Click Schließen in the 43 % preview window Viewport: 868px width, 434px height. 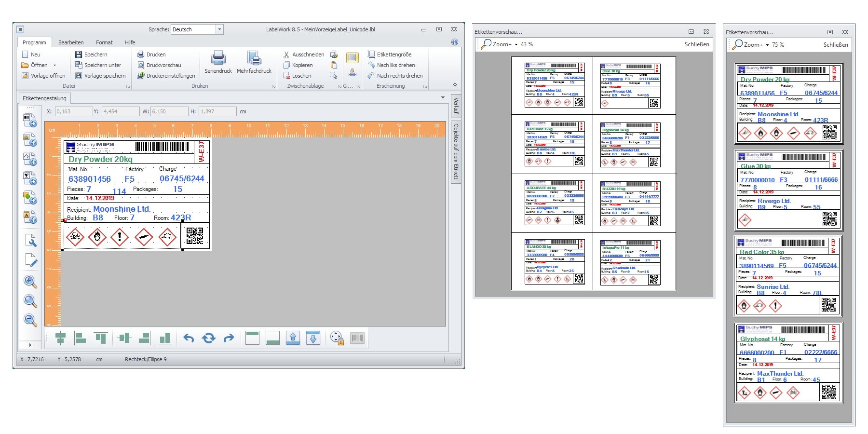pos(697,44)
